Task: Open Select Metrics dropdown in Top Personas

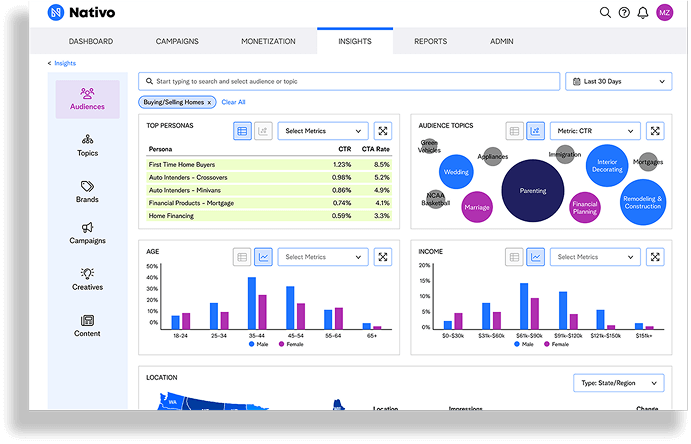Action: (x=323, y=131)
